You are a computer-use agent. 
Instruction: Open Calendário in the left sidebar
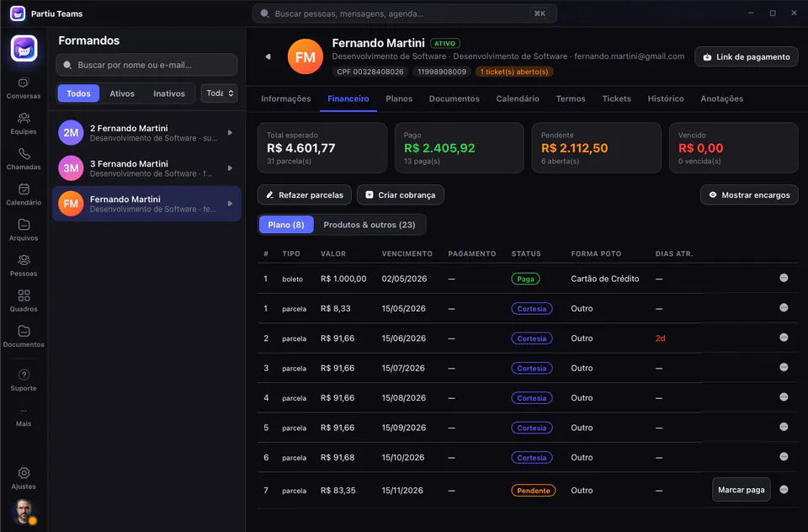pyautogui.click(x=24, y=194)
